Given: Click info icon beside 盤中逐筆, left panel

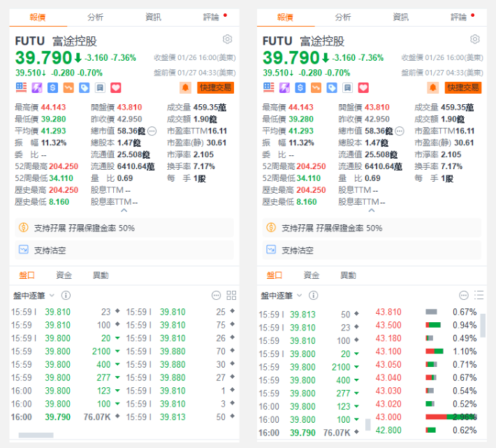Looking at the screenshot, I should tap(66, 296).
